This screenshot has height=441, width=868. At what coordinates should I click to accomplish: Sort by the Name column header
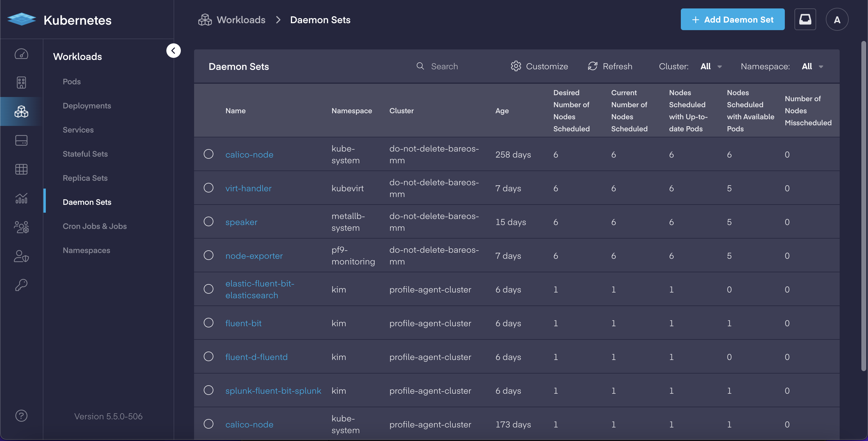point(235,111)
